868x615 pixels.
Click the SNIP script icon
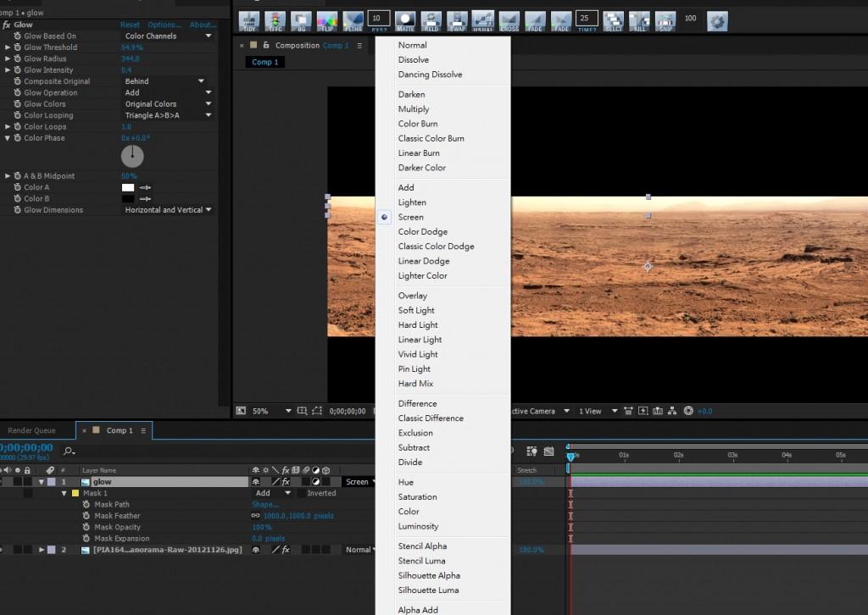[x=665, y=20]
